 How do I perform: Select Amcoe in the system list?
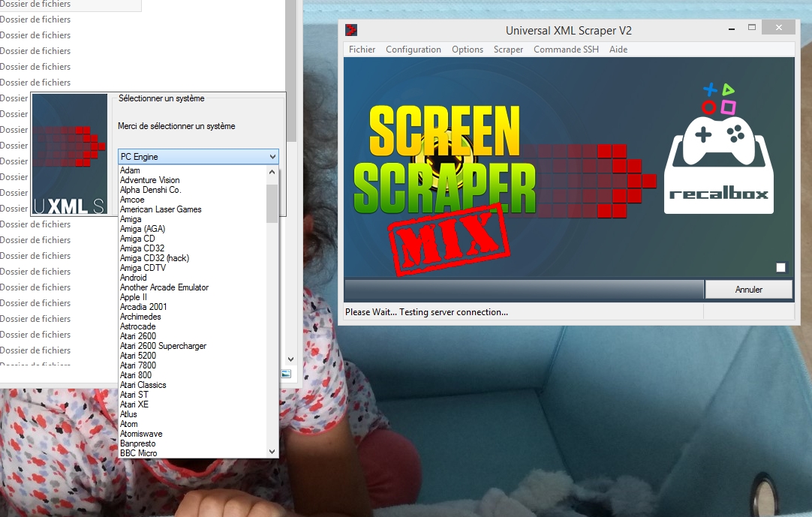pos(193,200)
